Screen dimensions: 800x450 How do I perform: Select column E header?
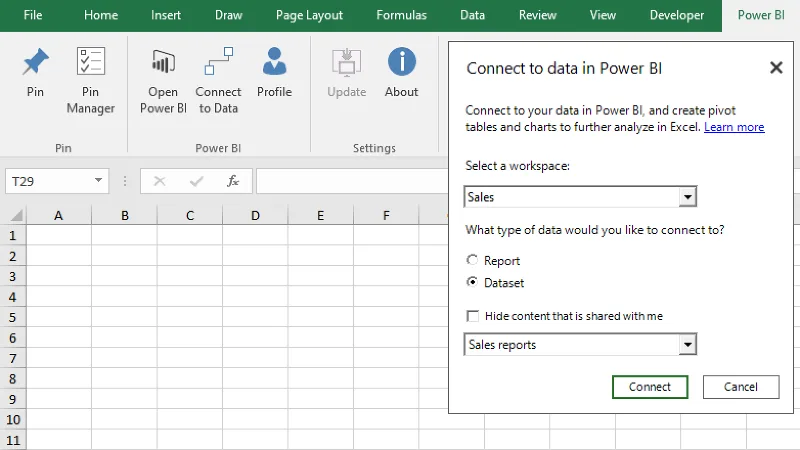pyautogui.click(x=320, y=216)
